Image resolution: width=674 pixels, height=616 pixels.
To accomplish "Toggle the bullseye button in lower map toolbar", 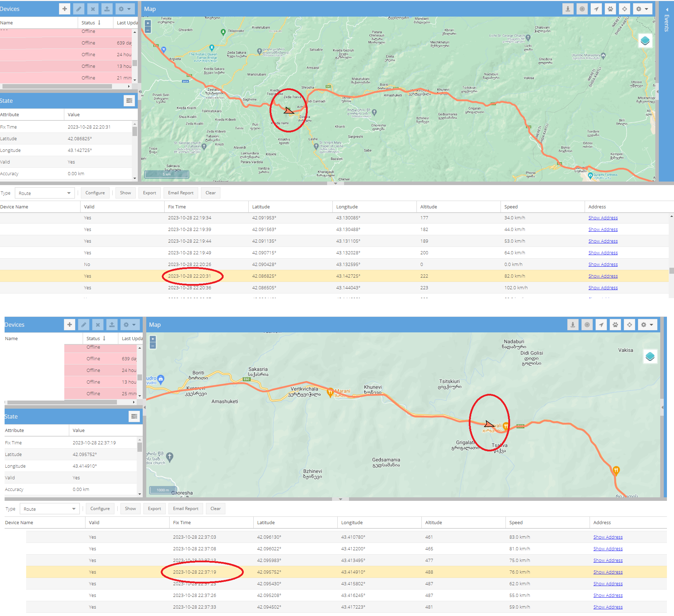I will [x=587, y=325].
